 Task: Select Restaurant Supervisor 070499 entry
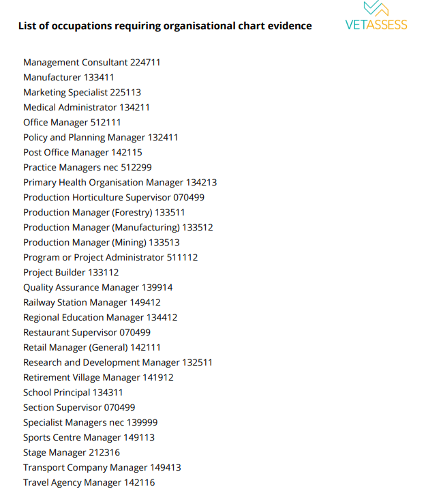(87, 332)
